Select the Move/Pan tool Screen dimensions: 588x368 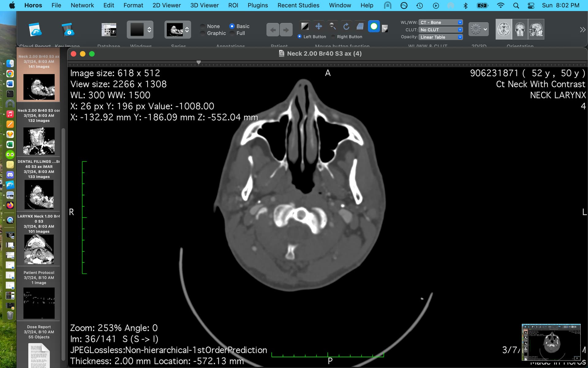(318, 26)
